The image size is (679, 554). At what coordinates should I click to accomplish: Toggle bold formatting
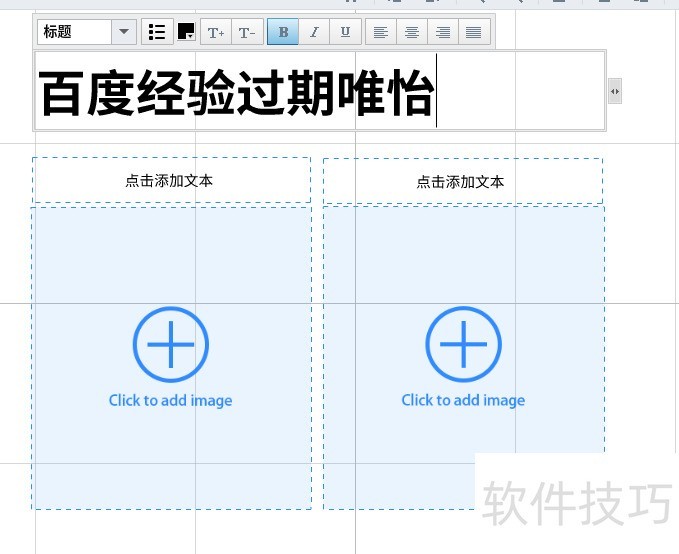point(283,32)
